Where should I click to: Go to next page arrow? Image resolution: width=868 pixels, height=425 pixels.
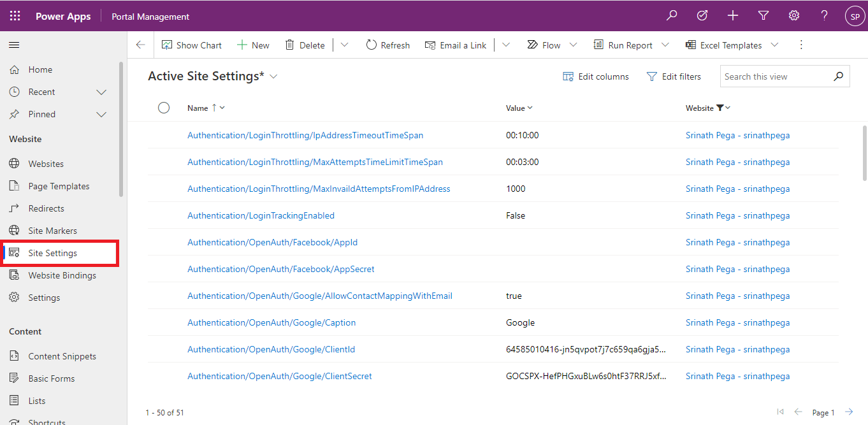click(849, 412)
